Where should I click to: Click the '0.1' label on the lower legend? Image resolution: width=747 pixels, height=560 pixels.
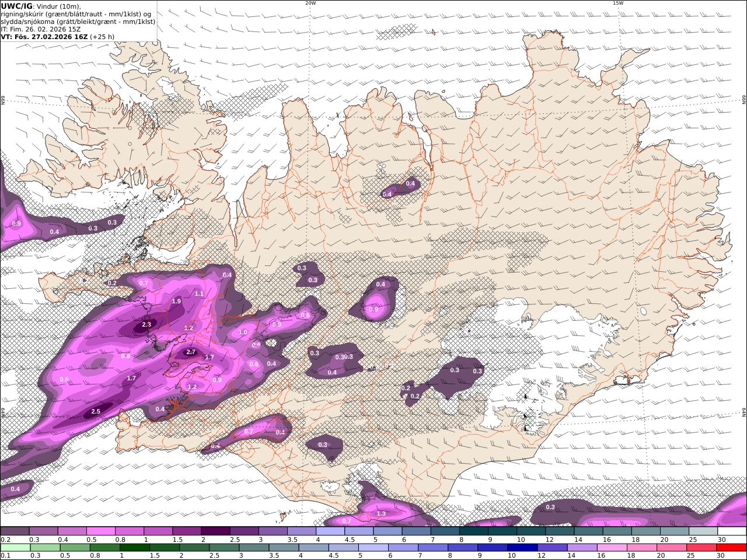point(5,556)
